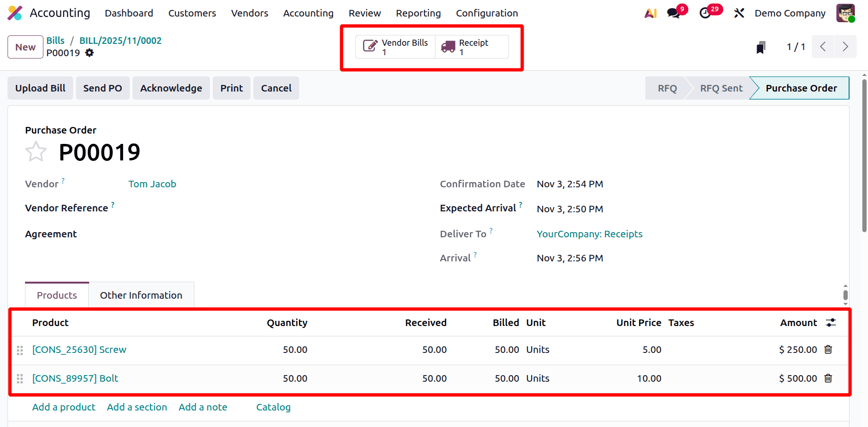Viewport: 868px width, 427px height.
Task: Toggle the bookmark near the record pager
Action: pyautogui.click(x=760, y=47)
